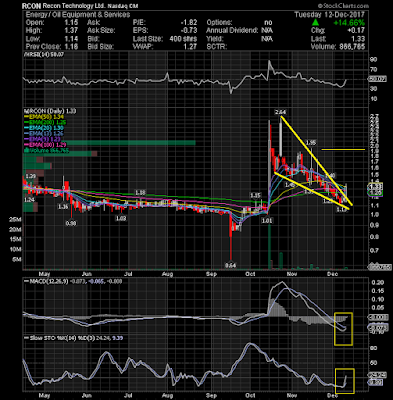Click the 0.64 low price annotation
This screenshot has height=400, width=393.
[x=230, y=265]
